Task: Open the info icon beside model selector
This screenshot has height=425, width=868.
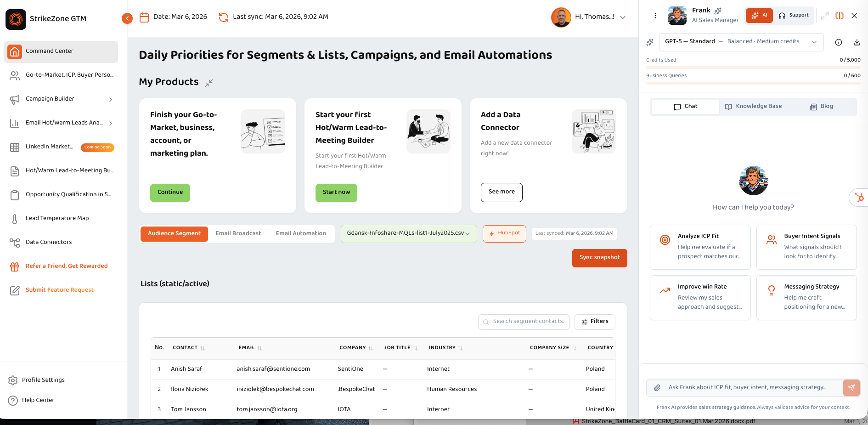Action: coord(838,42)
